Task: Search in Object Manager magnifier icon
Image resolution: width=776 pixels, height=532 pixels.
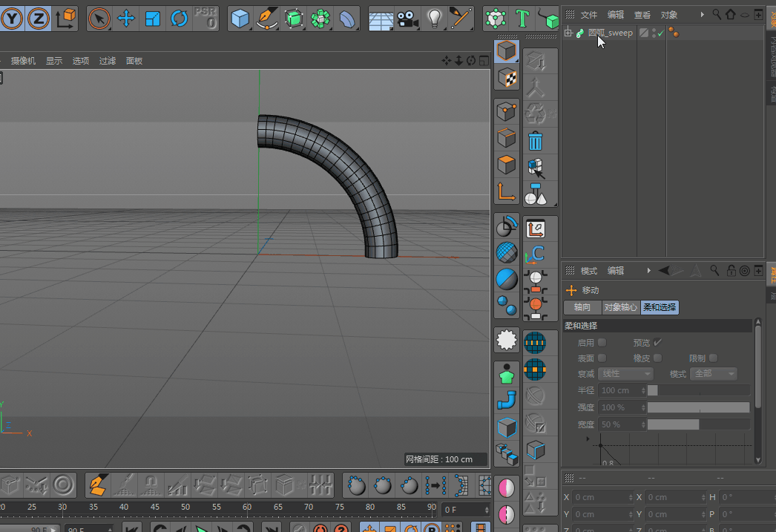Action: (716, 14)
